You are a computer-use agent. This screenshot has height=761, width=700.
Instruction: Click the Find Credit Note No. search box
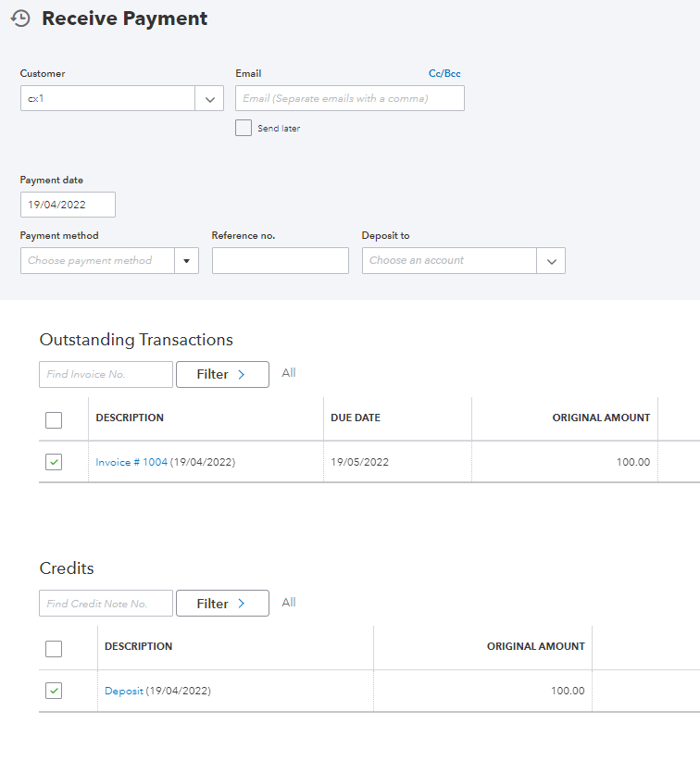click(106, 604)
